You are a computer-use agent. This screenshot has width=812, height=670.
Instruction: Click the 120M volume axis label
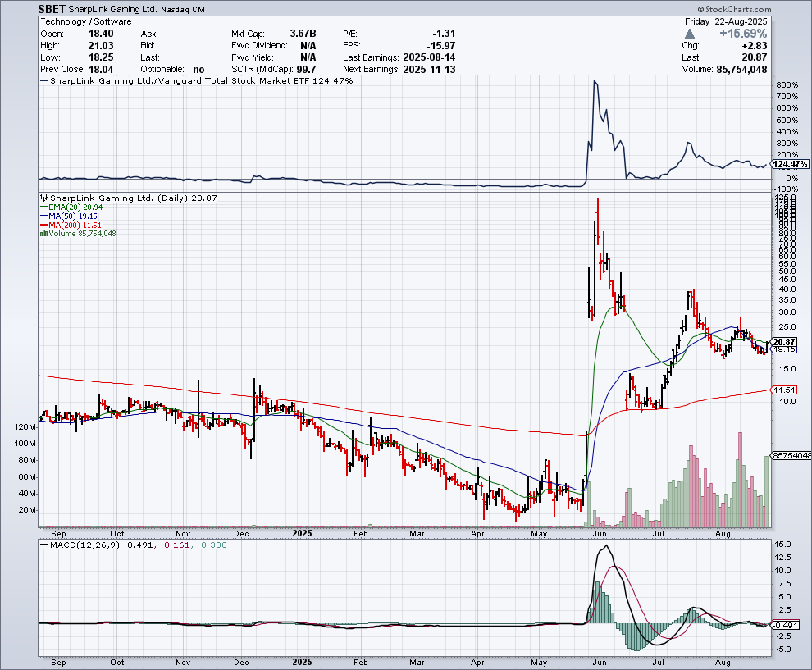[25, 427]
